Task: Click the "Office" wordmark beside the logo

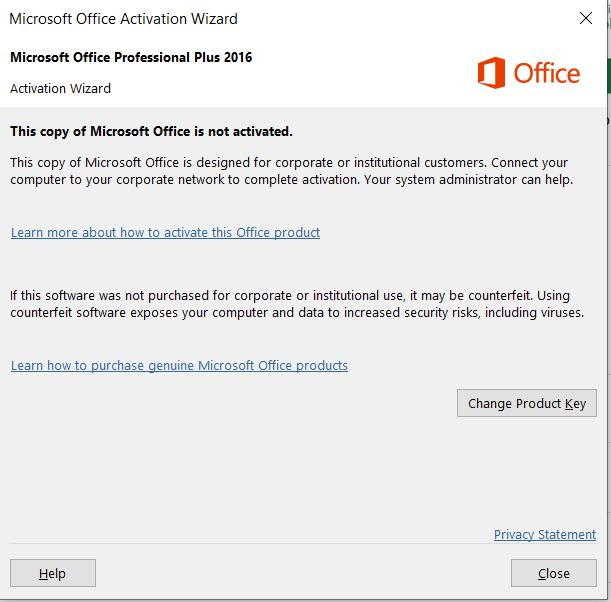Action: point(546,73)
